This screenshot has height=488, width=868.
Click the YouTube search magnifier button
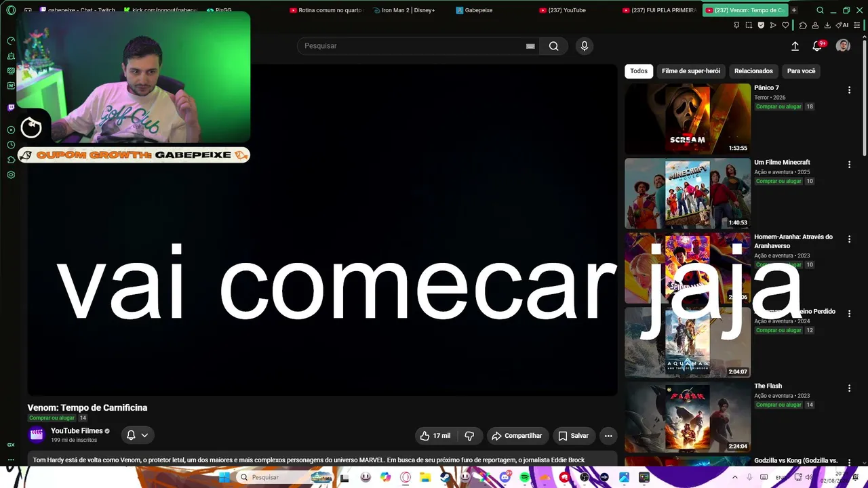point(553,46)
